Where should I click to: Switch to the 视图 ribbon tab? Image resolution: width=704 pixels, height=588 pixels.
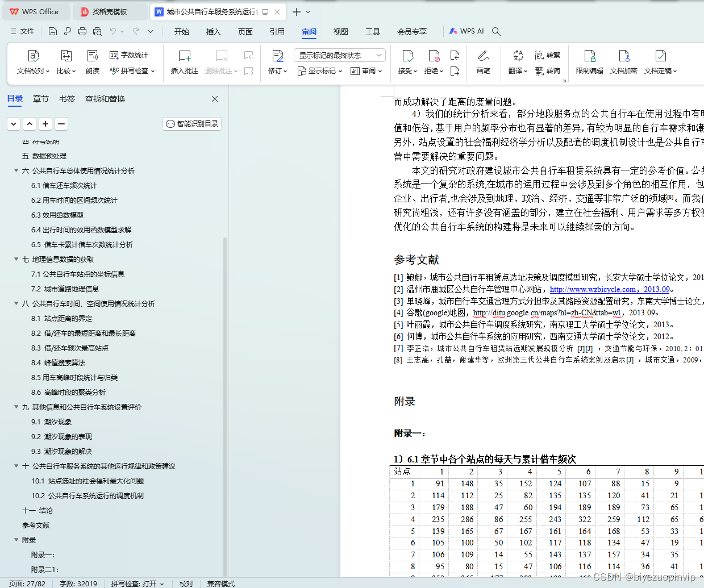point(341,31)
